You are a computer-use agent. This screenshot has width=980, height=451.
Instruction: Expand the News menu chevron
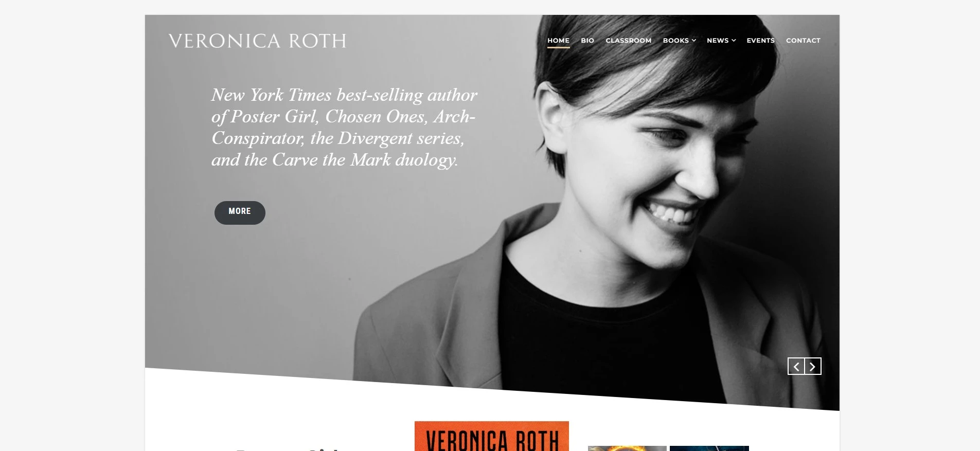pyautogui.click(x=734, y=41)
